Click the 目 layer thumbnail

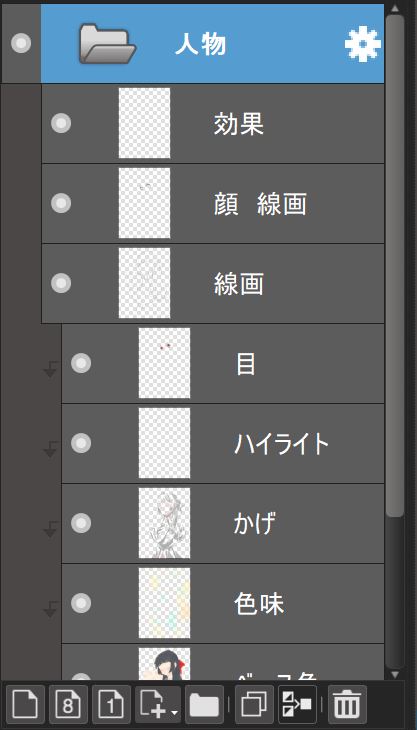pyautogui.click(x=164, y=363)
